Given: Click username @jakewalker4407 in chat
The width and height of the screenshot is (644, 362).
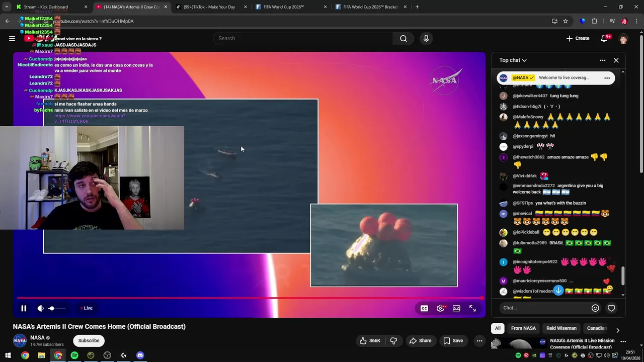Looking at the screenshot, I should tap(530, 96).
